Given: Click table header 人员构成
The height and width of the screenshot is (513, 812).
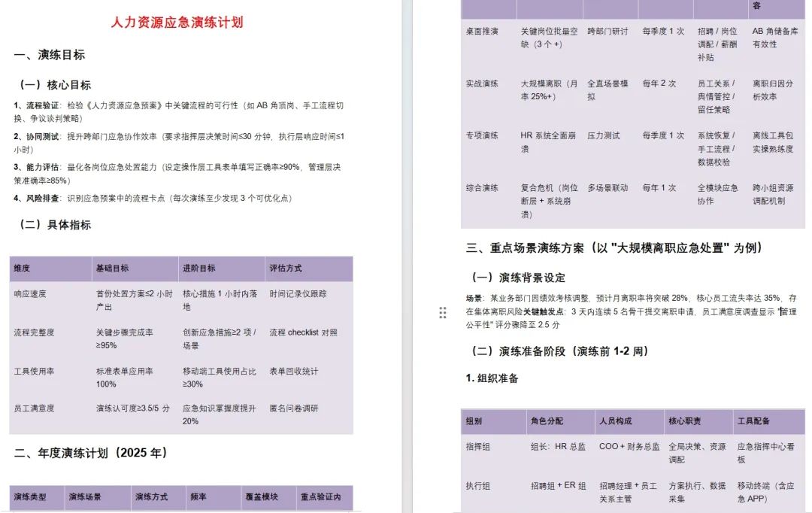Looking at the screenshot, I should tap(616, 421).
